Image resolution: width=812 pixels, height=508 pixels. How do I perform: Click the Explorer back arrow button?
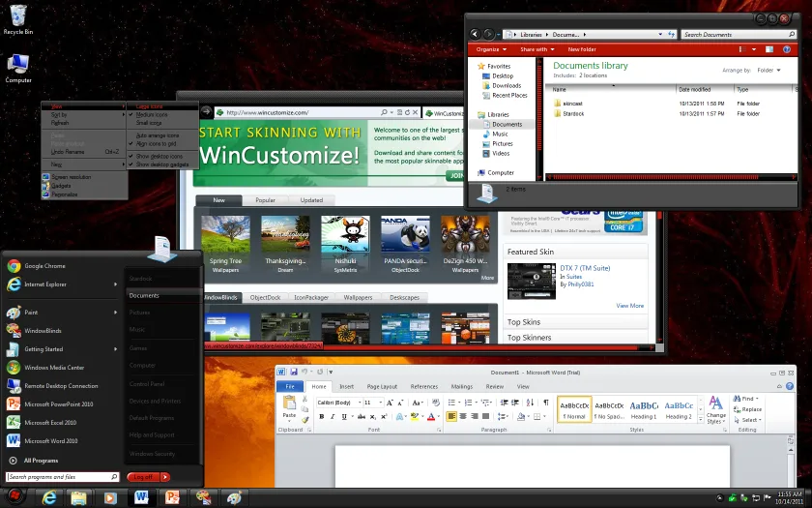(x=475, y=34)
